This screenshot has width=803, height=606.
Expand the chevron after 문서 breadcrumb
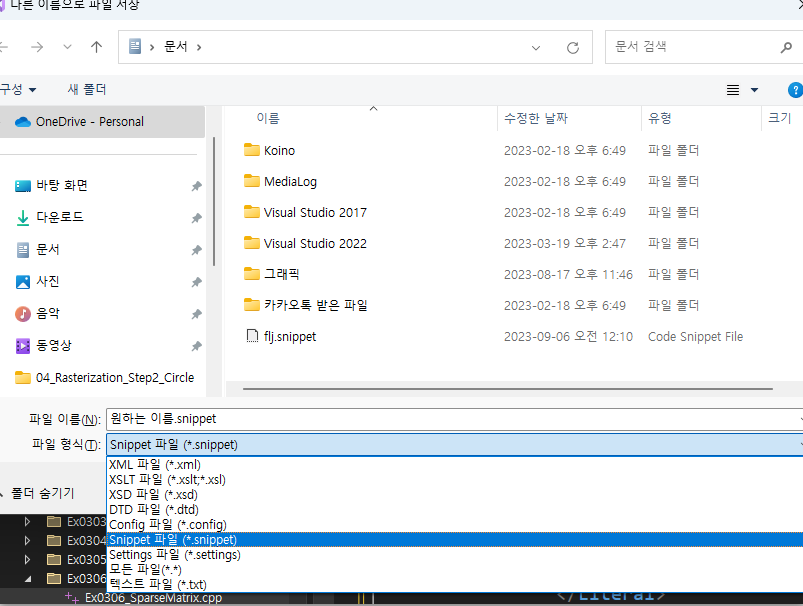(199, 48)
